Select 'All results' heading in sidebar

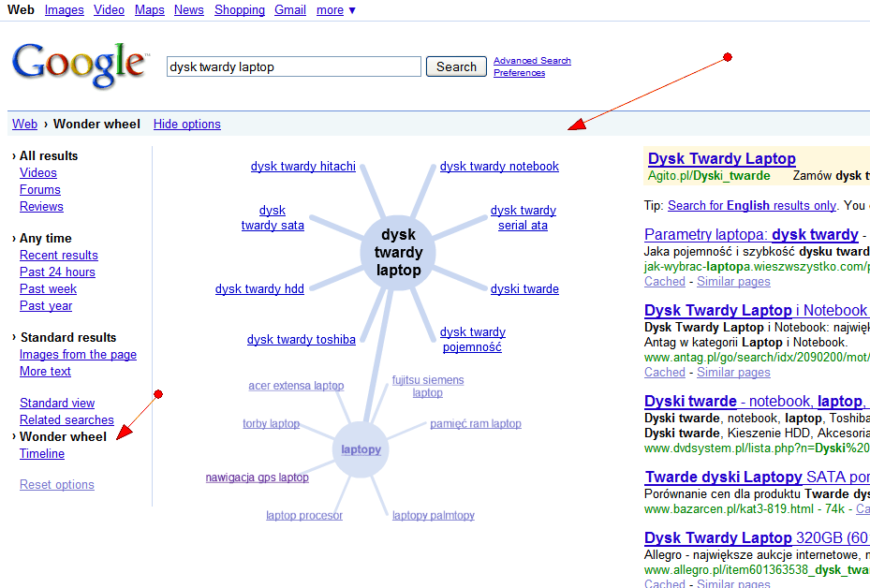click(49, 155)
